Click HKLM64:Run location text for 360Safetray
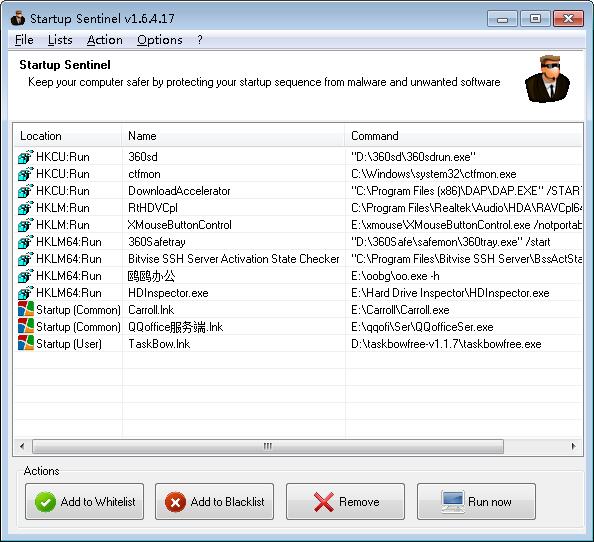Viewport: 594px width, 542px height. point(69,242)
